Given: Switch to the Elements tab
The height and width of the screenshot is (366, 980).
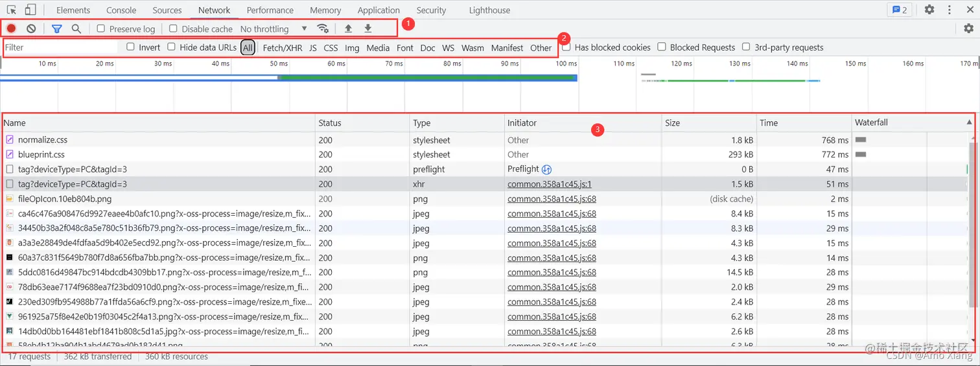Looking at the screenshot, I should 73,10.
